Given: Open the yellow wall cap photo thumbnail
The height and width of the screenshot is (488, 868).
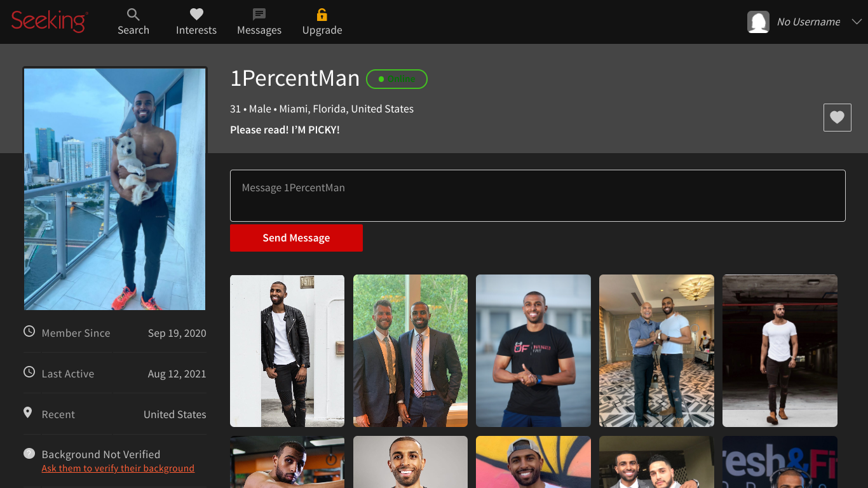Looking at the screenshot, I should pyautogui.click(x=533, y=462).
